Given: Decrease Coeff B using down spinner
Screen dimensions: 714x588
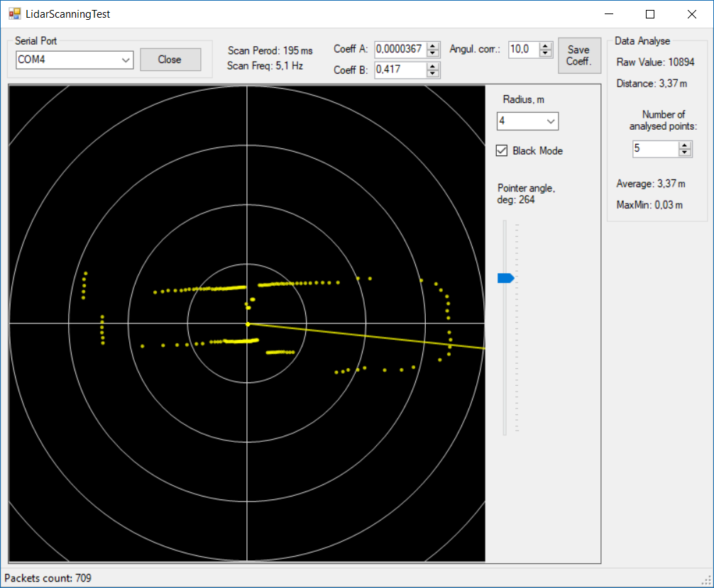Looking at the screenshot, I should pos(433,74).
